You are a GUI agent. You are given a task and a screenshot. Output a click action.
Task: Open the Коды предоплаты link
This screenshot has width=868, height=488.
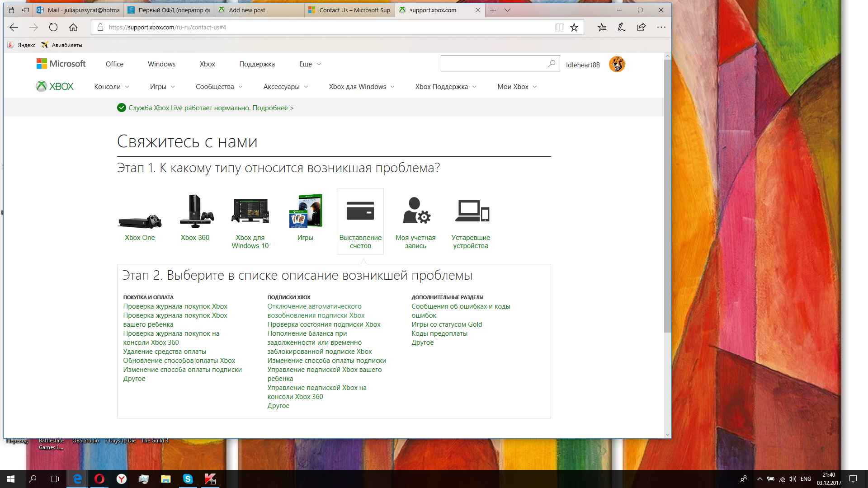[x=439, y=333]
